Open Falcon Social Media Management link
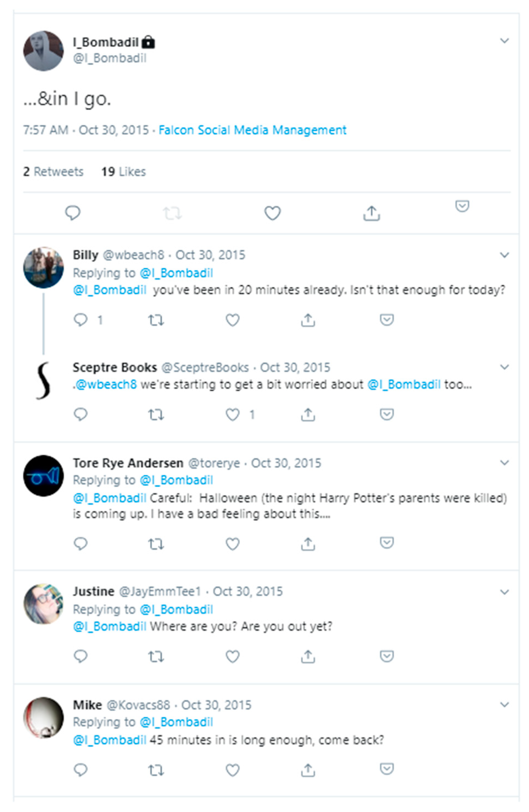 (252, 130)
